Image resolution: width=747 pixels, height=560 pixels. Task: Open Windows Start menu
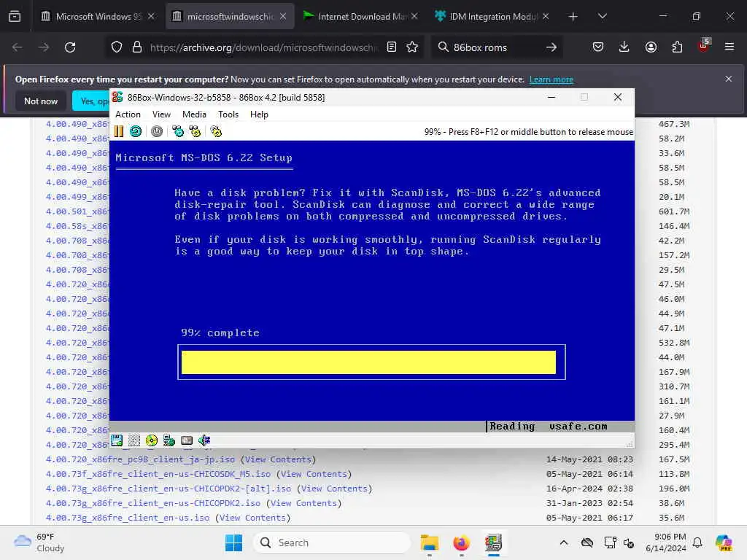tap(233, 542)
